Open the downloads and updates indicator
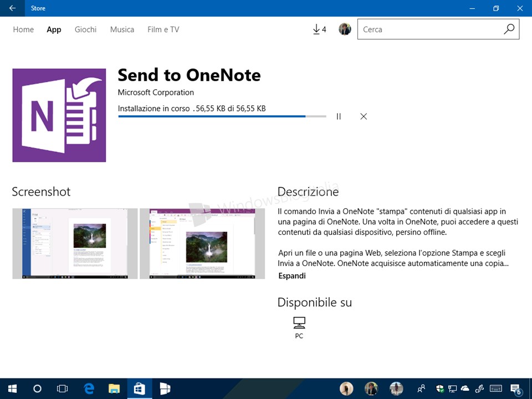The width and height of the screenshot is (532, 399). point(319,29)
